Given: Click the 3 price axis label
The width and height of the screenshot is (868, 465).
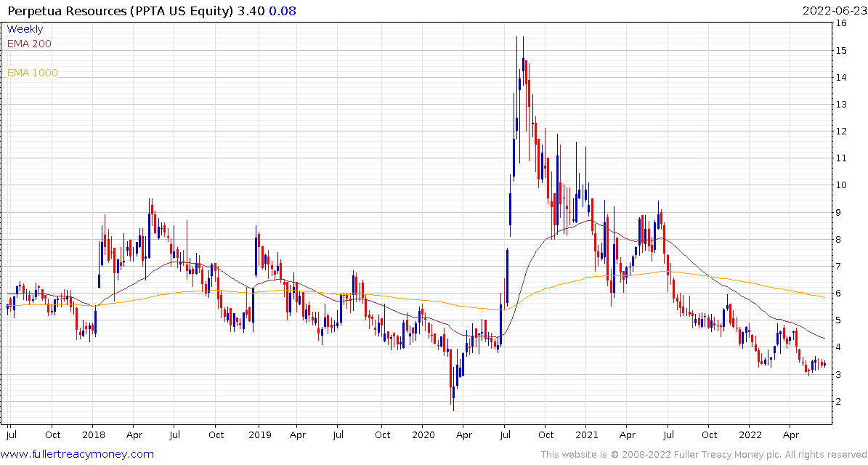Looking at the screenshot, I should 839,375.
